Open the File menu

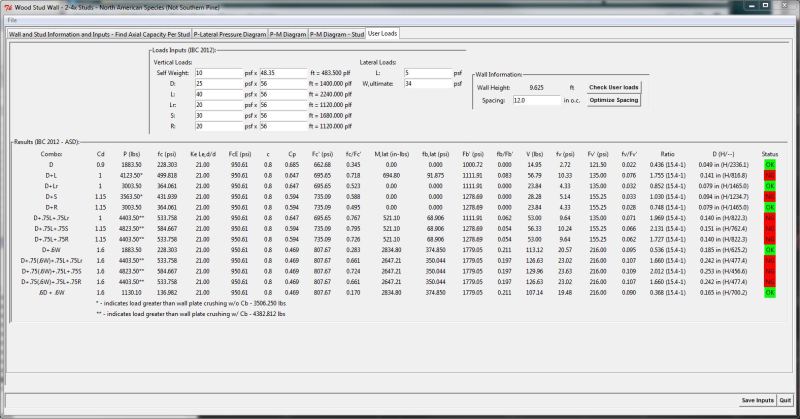click(x=12, y=20)
